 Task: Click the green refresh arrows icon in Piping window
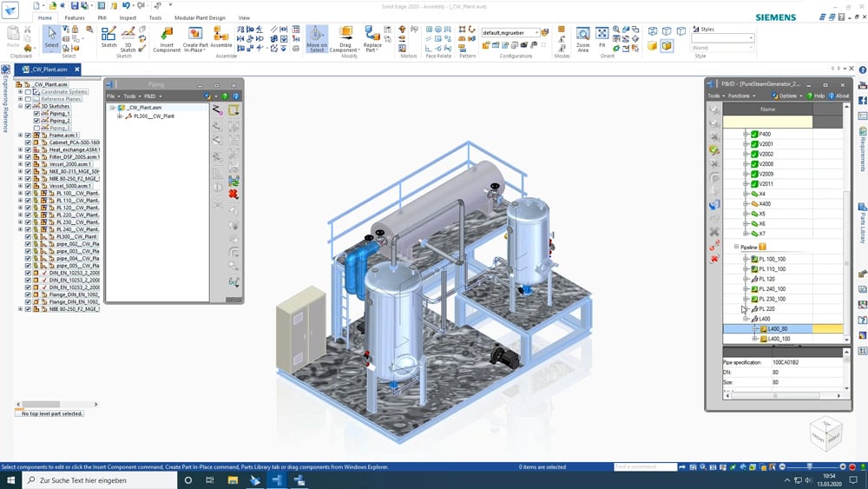tap(233, 181)
